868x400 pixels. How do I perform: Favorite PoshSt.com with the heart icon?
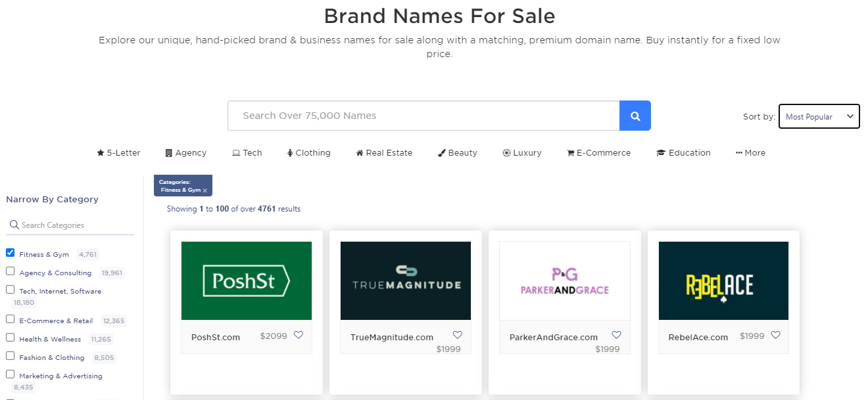coord(299,335)
